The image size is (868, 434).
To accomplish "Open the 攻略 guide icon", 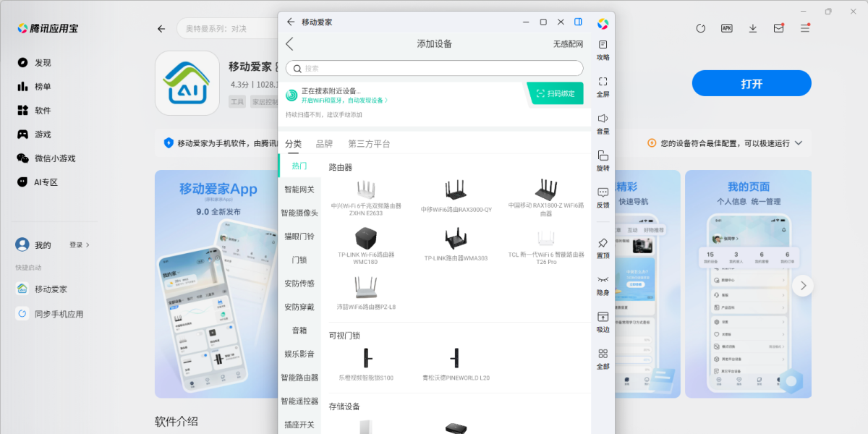I will pos(603,46).
